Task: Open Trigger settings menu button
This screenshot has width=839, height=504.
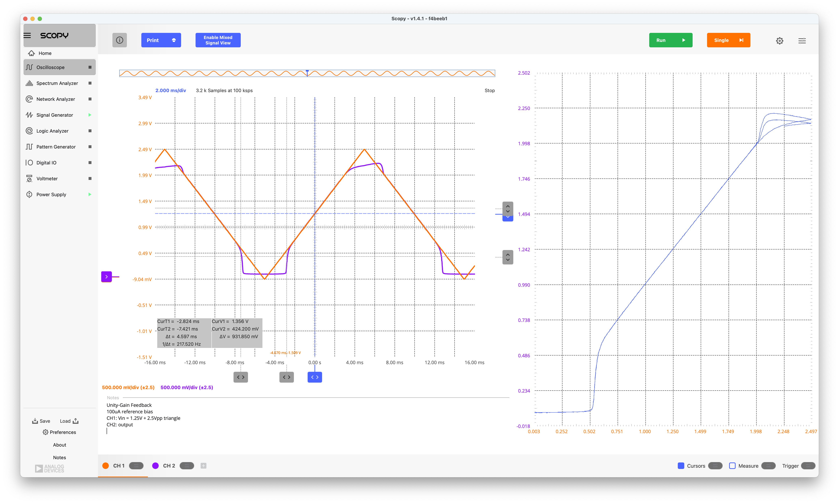Action: (808, 466)
